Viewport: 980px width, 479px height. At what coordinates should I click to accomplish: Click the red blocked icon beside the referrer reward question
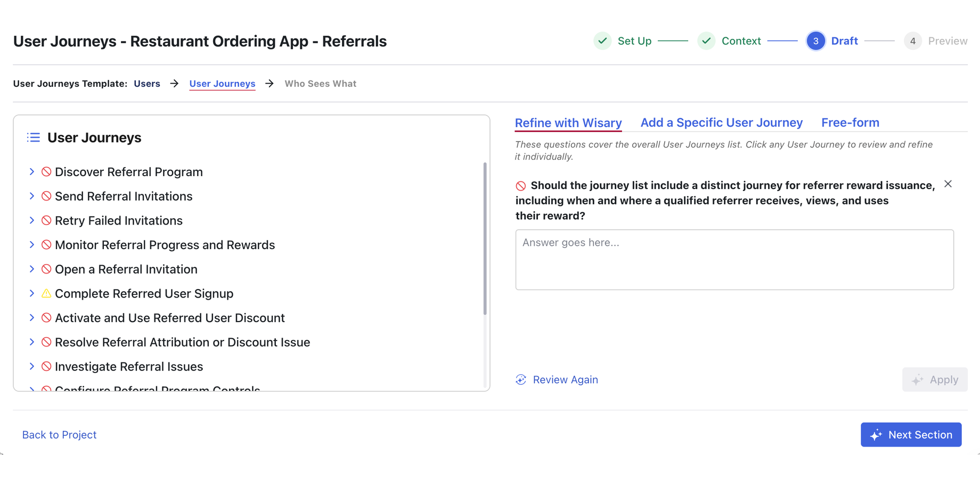pyautogui.click(x=521, y=186)
